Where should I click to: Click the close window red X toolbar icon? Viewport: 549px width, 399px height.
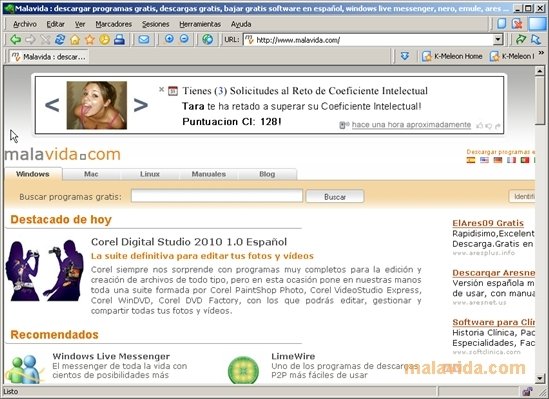point(517,23)
